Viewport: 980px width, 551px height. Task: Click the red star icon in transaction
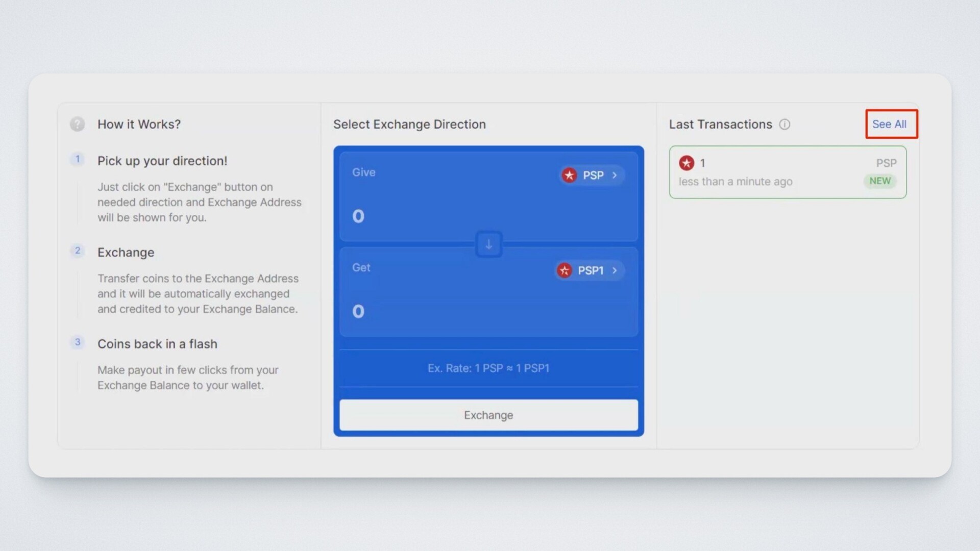coord(687,163)
